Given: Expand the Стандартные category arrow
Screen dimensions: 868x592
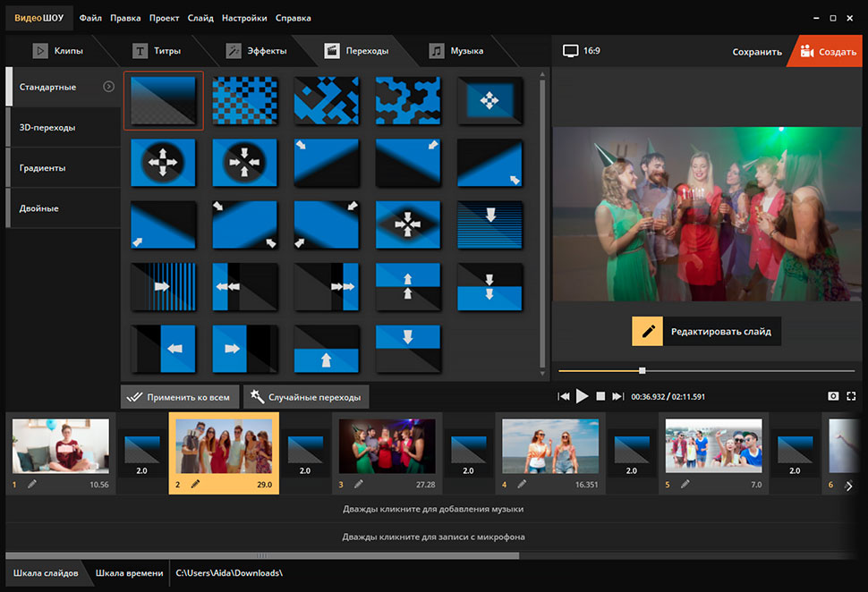Looking at the screenshot, I should point(108,87).
